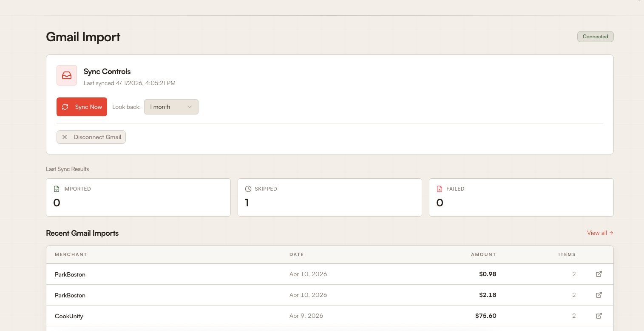Click the FAILED results card

pyautogui.click(x=521, y=197)
